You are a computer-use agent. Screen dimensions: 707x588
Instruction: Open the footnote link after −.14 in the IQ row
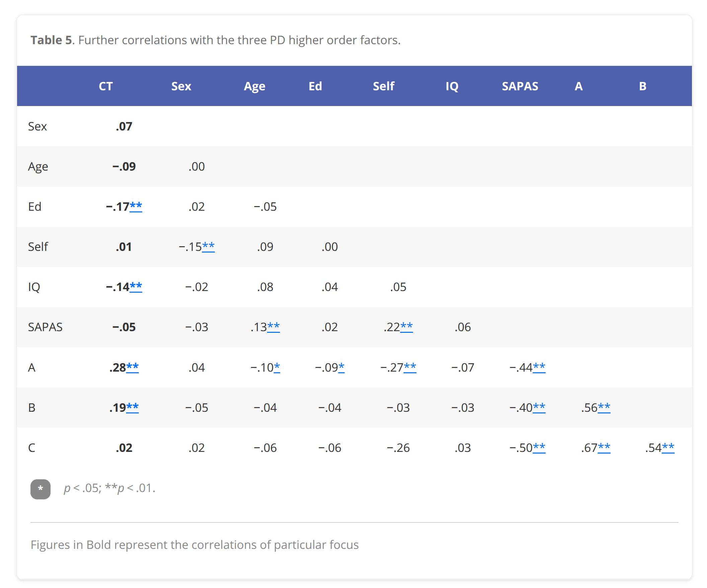[136, 286]
